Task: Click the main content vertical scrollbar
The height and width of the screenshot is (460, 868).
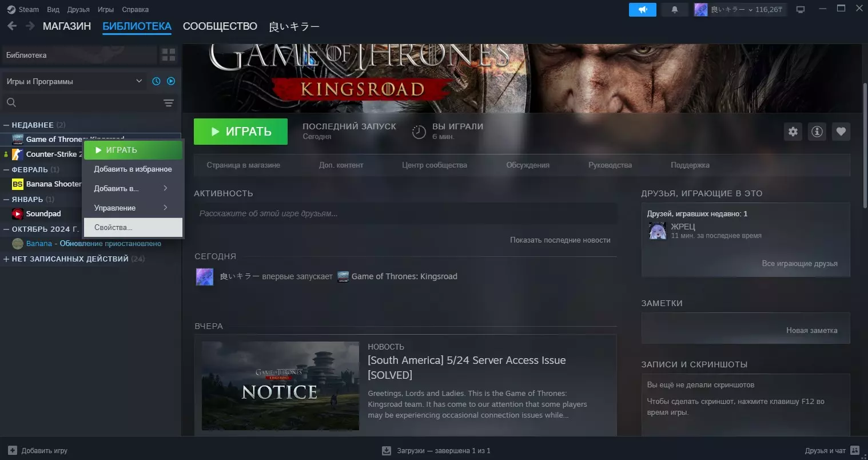Action: tap(865, 146)
